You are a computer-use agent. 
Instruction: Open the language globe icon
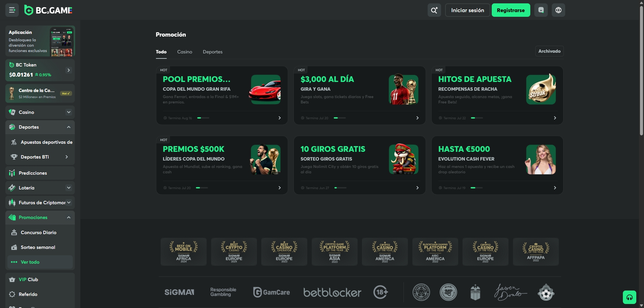click(x=558, y=10)
